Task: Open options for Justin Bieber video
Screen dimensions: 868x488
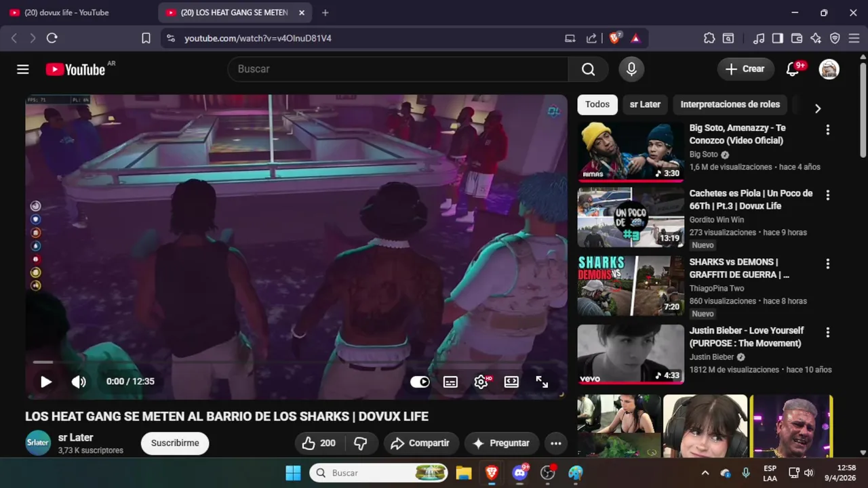Action: point(827,332)
